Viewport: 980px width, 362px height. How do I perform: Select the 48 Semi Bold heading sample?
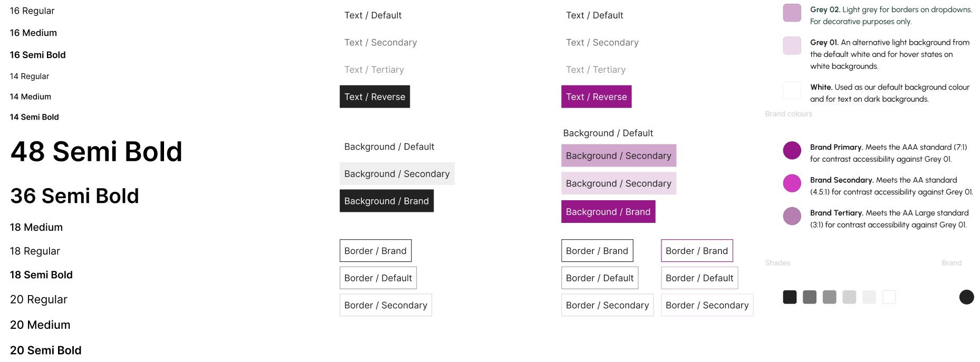click(97, 152)
